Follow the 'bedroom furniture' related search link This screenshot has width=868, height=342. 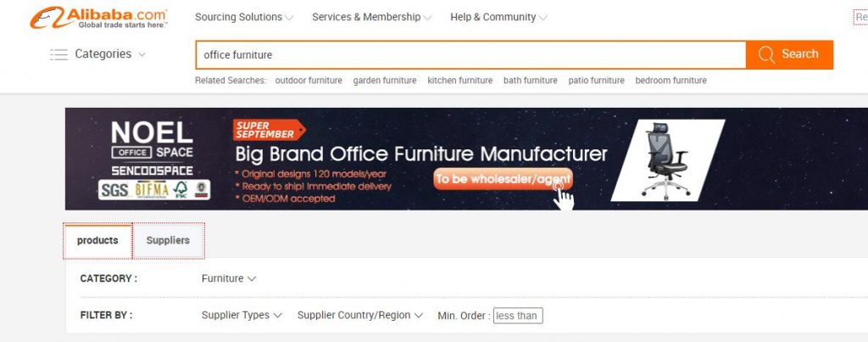pyautogui.click(x=671, y=81)
